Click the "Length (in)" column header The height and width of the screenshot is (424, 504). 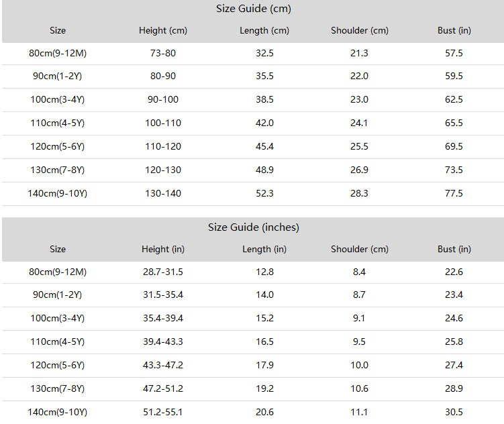[x=264, y=250]
